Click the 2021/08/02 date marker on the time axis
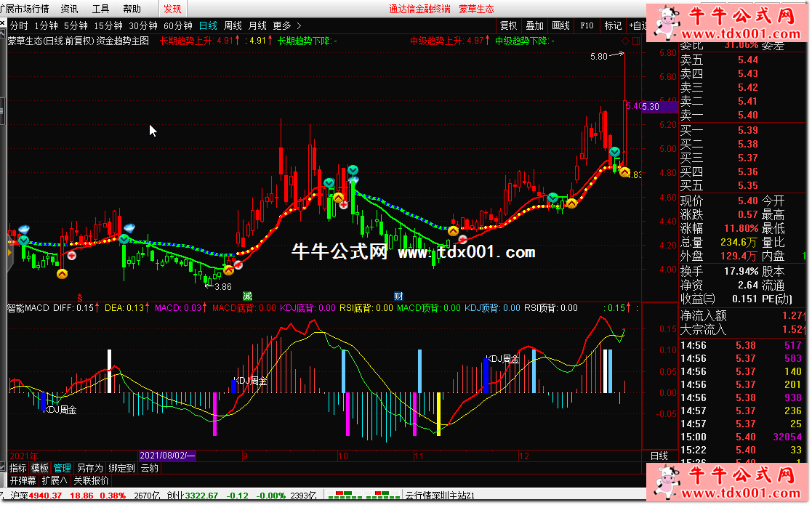Image resolution: width=812 pixels, height=505 pixels. click(x=167, y=456)
